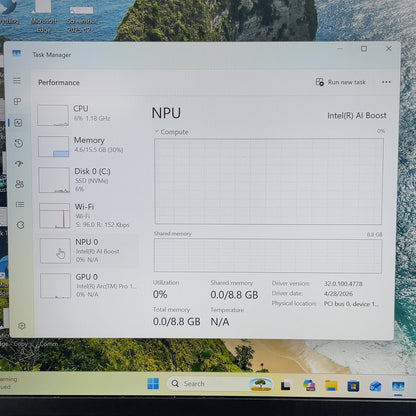Expand the Compute graph dropdown chevron
The image size is (416, 416).
(156, 132)
